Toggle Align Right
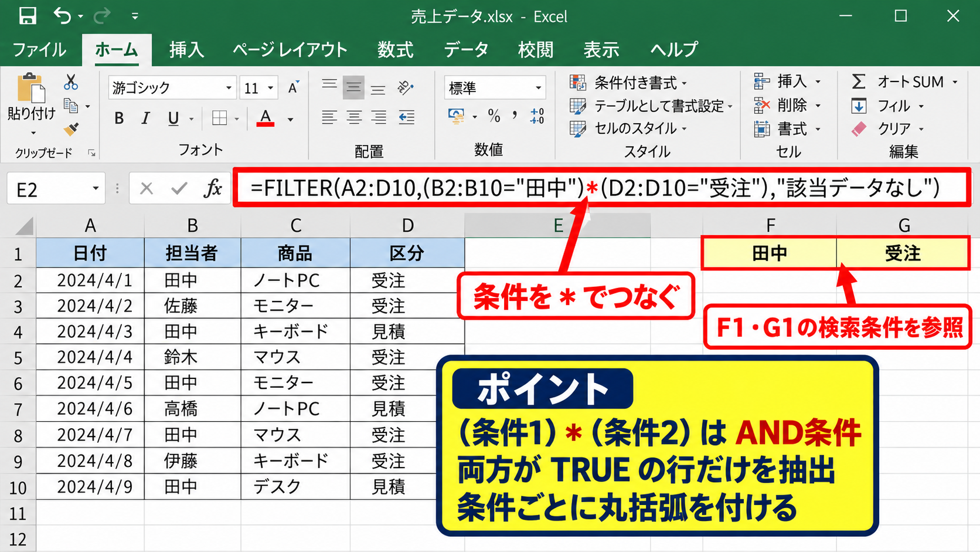The image size is (980, 552). (x=379, y=117)
